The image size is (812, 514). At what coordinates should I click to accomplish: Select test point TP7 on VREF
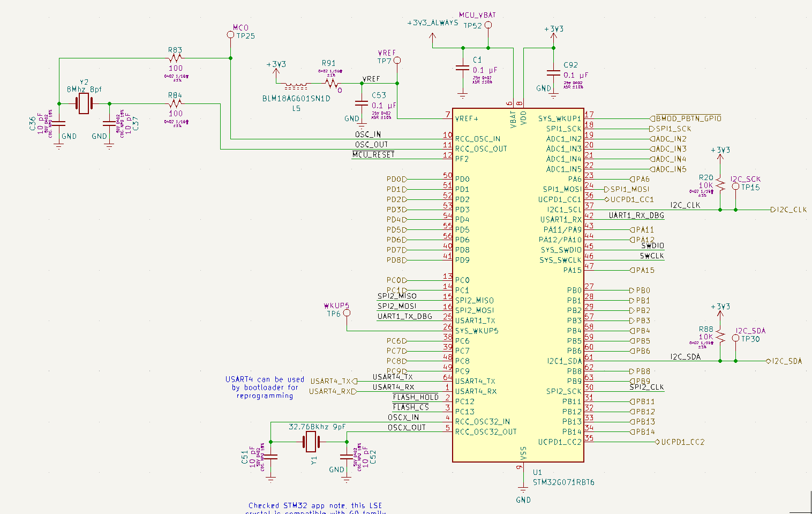[x=396, y=60]
